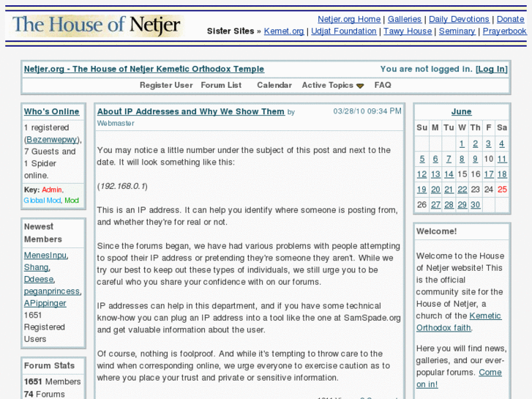Viewport: 532px width, 399px height.
Task: Select June 20 in the calendar
Action: pos(435,190)
